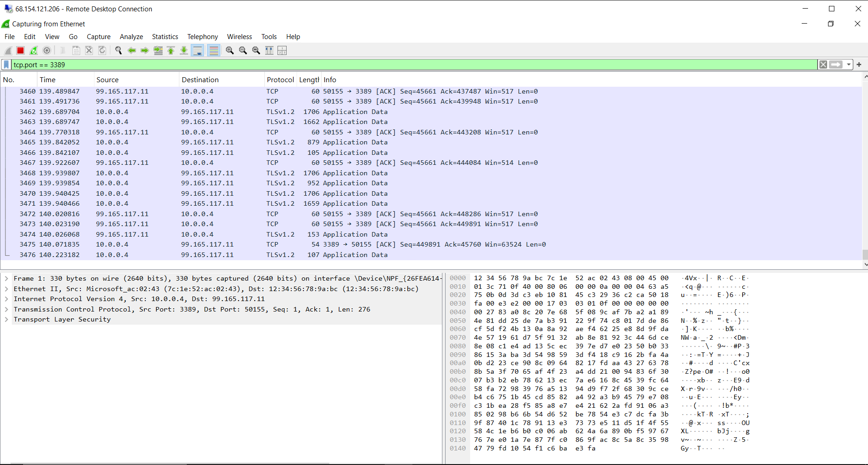868x465 pixels.
Task: Add a display filter button with plus
Action: (x=859, y=65)
